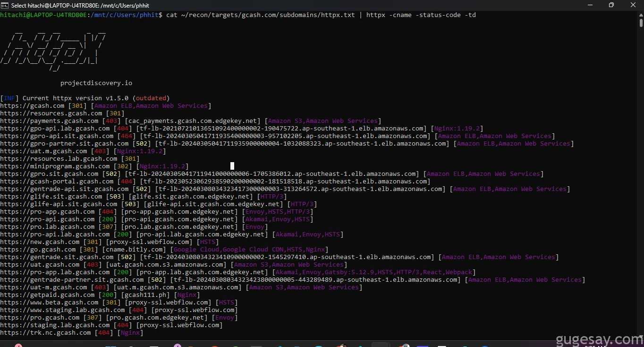
Task: Click 'https://getpaid.gcash.com' URL
Action: (47, 295)
